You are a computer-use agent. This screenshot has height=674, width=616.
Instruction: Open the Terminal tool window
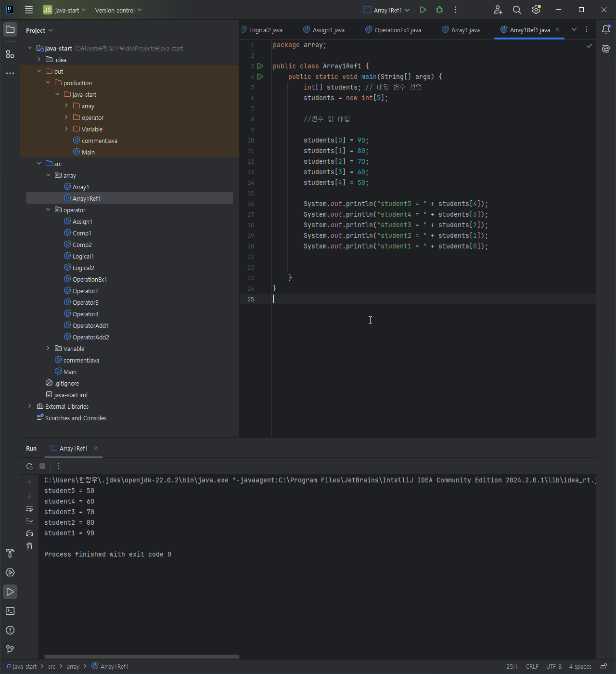point(10,611)
